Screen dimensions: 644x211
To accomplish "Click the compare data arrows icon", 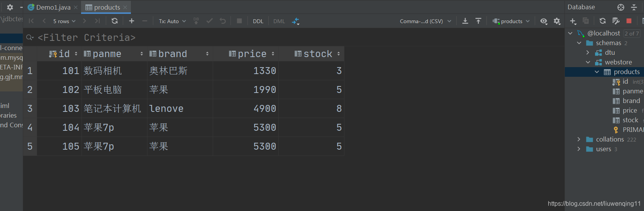I will coord(296,21).
